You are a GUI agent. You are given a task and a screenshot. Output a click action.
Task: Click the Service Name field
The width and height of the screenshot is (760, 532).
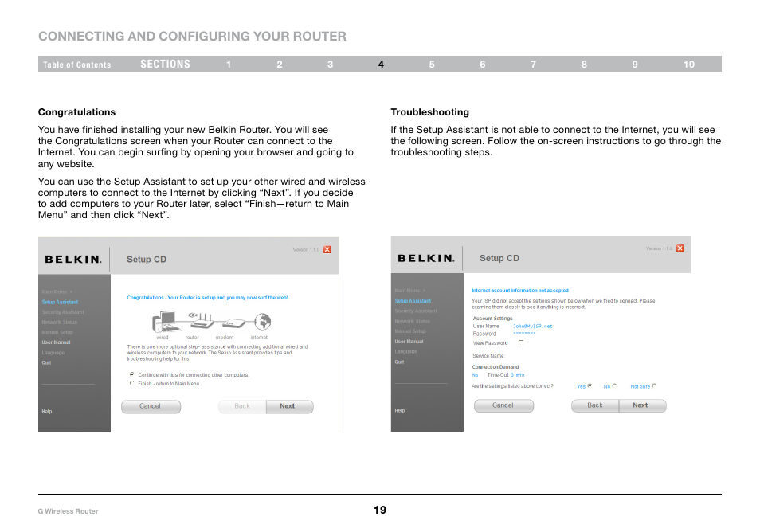488,356
